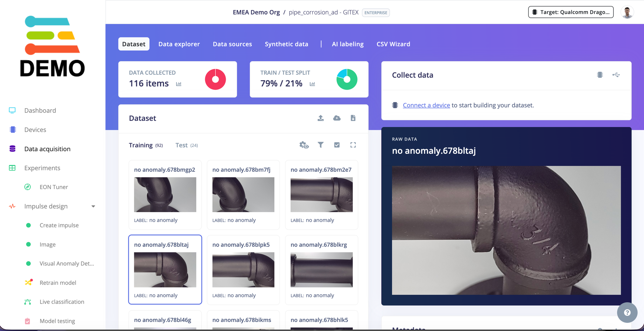Show the Training samples list

[146, 145]
